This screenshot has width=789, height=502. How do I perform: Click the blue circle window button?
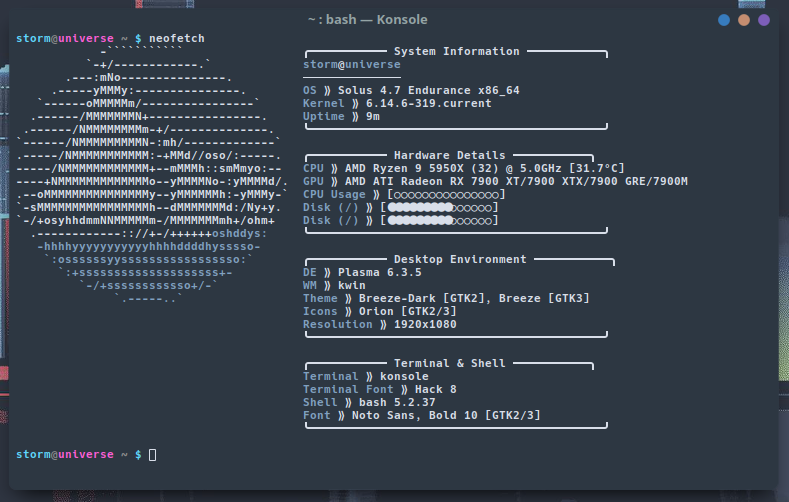724,19
